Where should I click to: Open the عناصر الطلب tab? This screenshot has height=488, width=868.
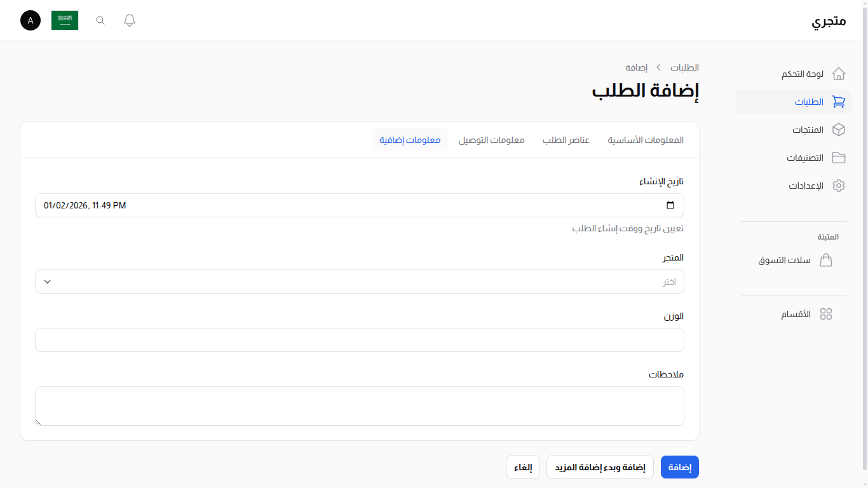click(566, 140)
